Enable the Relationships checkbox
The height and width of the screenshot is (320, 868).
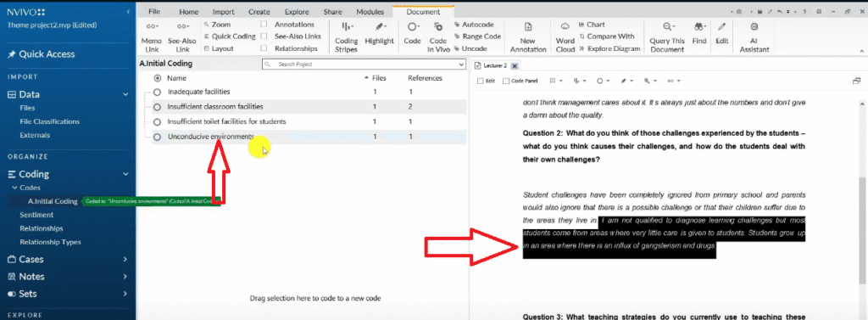coord(264,48)
